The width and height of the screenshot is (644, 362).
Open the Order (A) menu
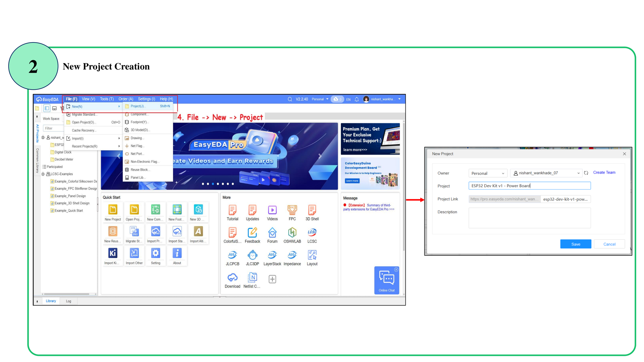point(126,99)
